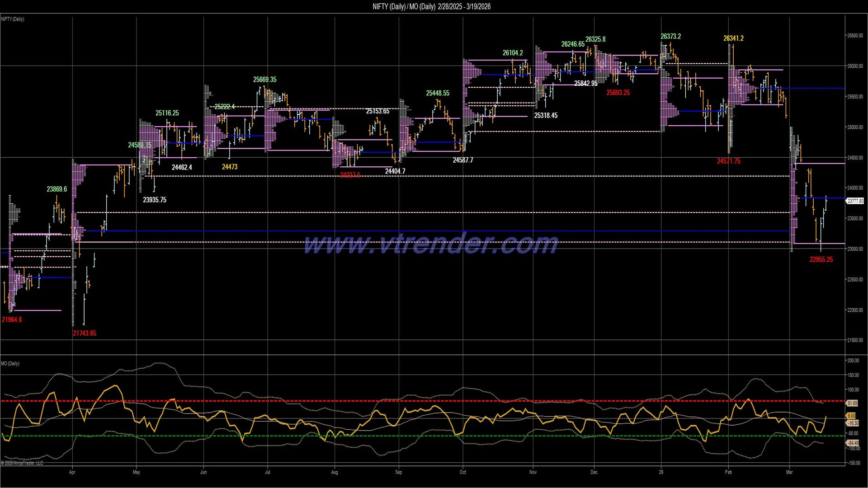
Task: Select the Feb label on time axis
Action: 729,472
